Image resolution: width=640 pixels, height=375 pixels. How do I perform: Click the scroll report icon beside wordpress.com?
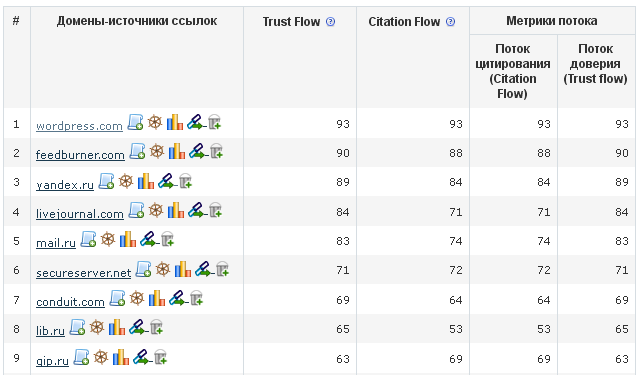(136, 122)
